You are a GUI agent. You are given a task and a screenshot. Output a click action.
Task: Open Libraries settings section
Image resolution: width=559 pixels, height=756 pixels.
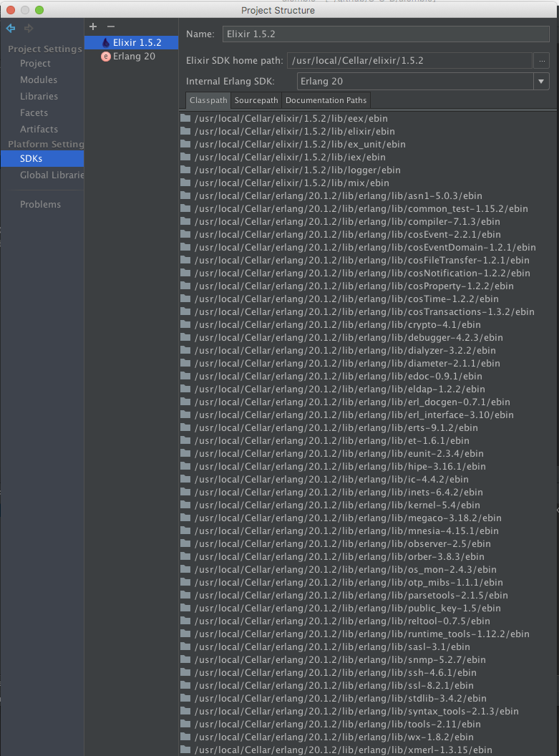coord(39,97)
